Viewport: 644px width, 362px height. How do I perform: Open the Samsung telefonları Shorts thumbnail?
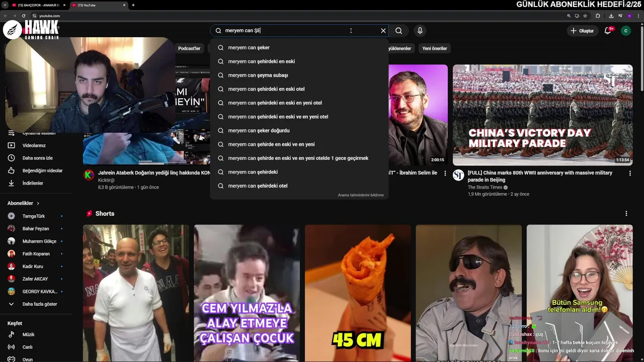580,293
